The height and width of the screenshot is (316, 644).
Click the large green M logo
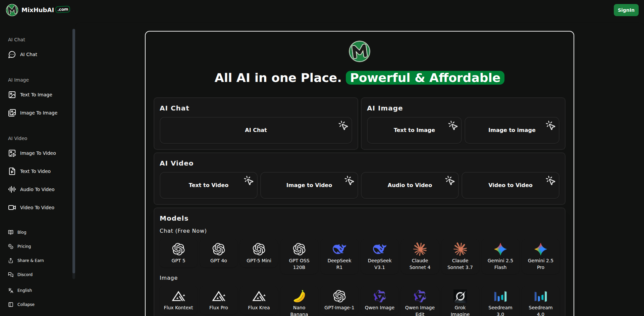tap(360, 51)
